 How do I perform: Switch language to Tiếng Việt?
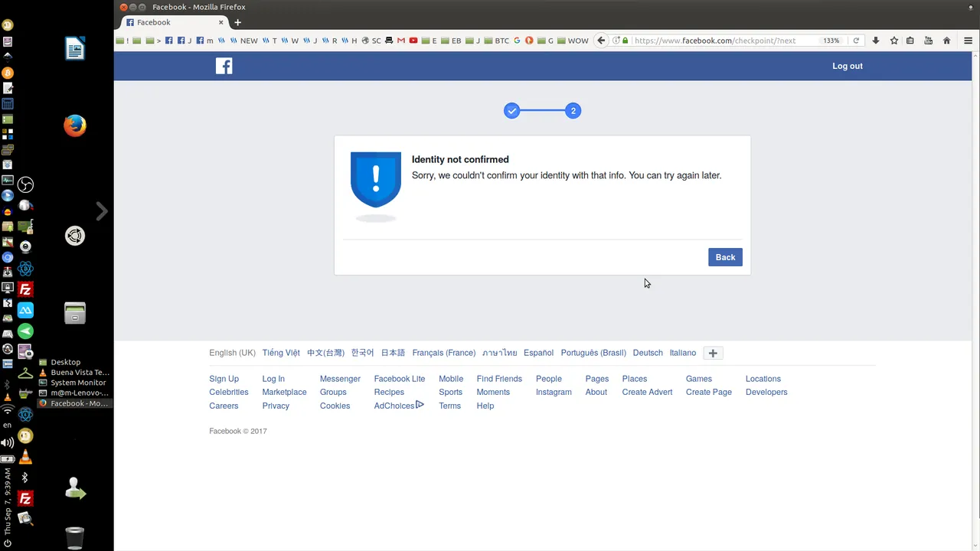(281, 353)
